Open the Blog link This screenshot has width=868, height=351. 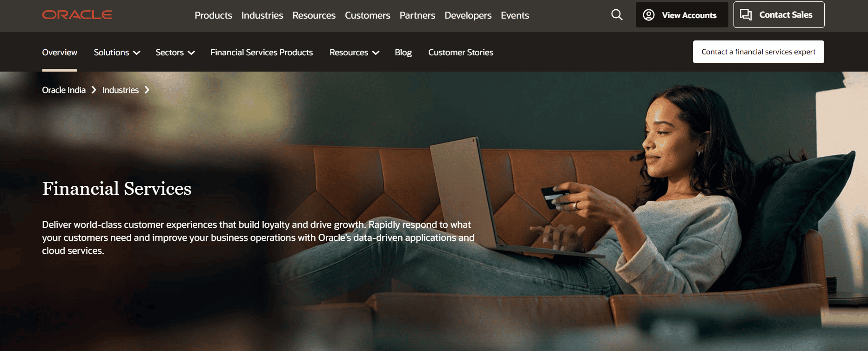(x=403, y=53)
